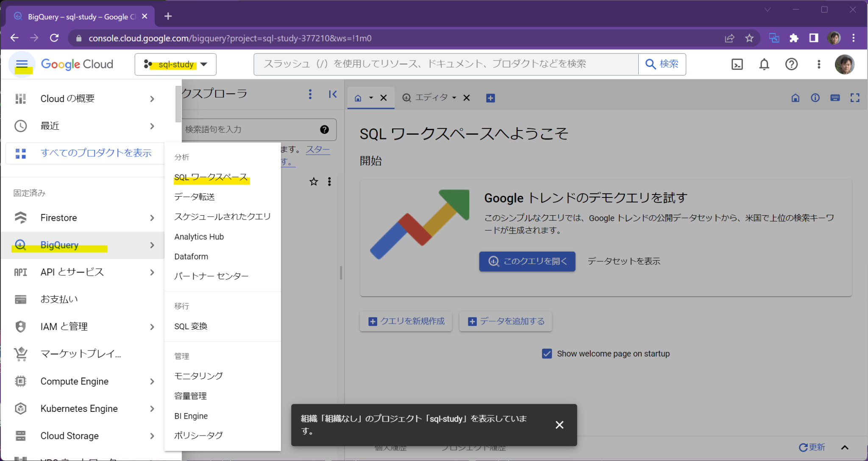Viewport: 868px width, 461px height.
Task: Click the このクエリを開く button
Action: click(527, 261)
